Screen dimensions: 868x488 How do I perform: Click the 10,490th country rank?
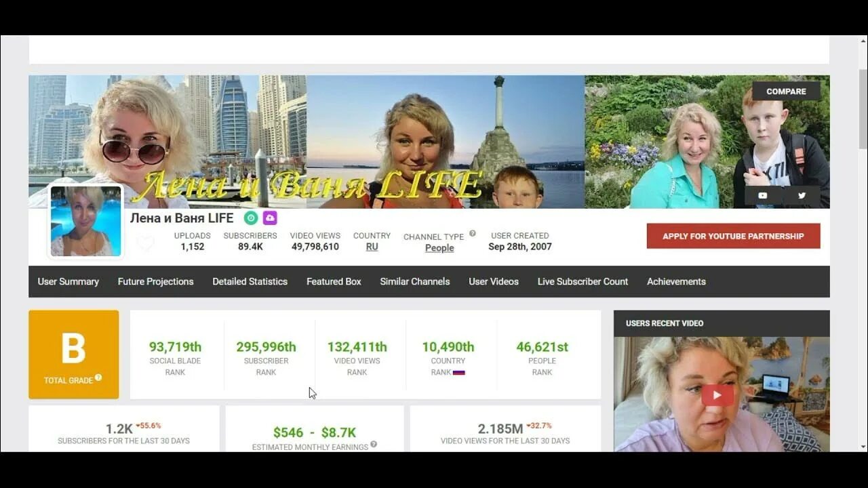[x=448, y=347]
